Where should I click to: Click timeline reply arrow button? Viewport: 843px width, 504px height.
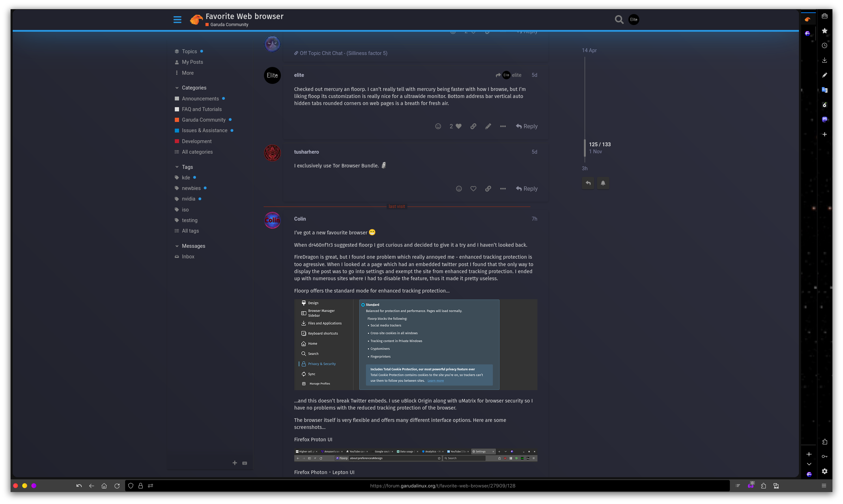pos(588,183)
